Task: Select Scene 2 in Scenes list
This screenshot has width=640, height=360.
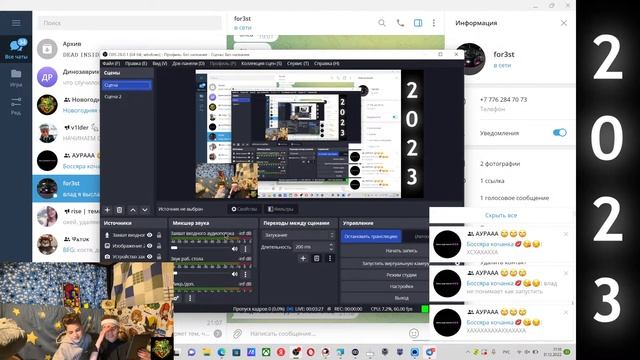Action: [127, 97]
